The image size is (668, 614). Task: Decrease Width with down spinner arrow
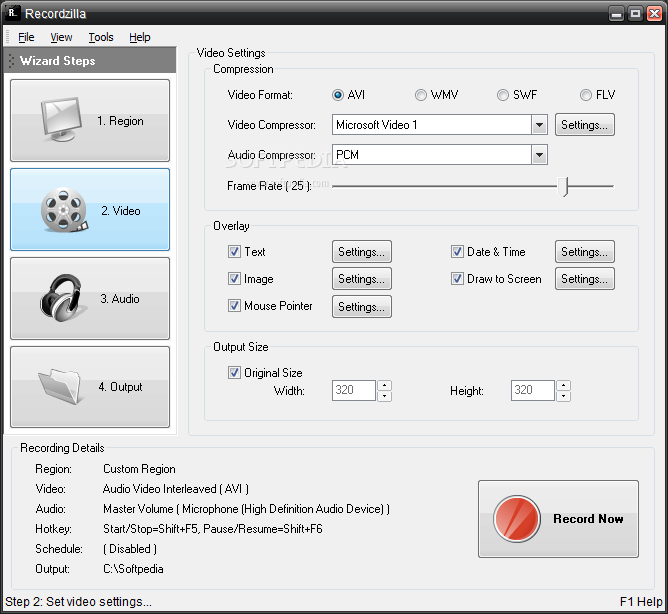point(384,396)
